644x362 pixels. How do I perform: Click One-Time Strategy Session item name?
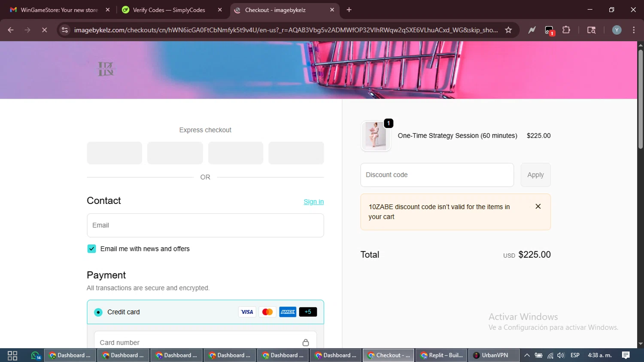point(457,136)
